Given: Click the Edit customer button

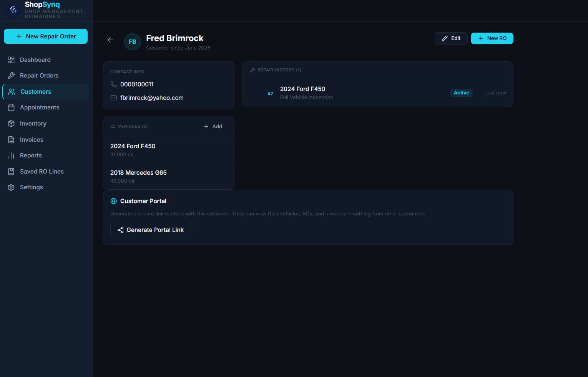Looking at the screenshot, I should (x=451, y=38).
